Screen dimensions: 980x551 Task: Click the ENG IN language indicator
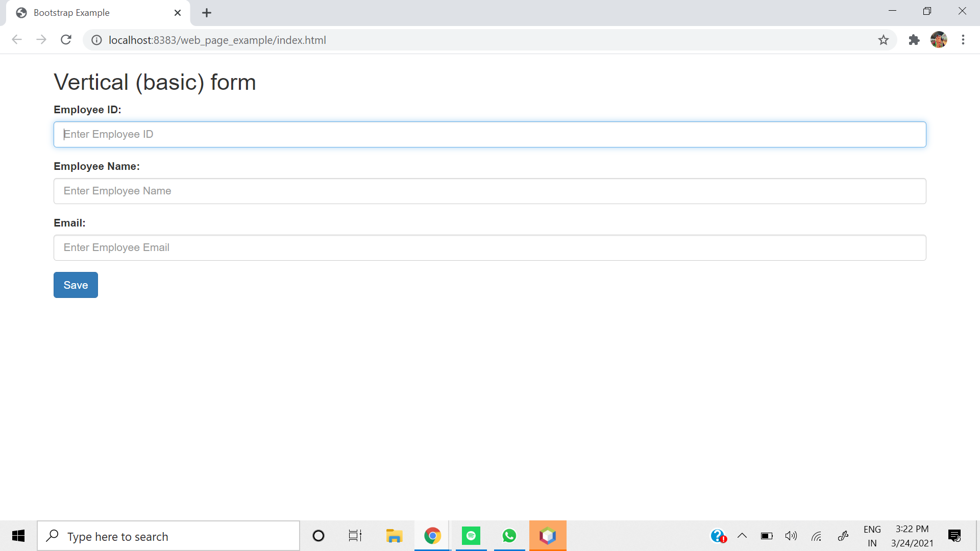tap(872, 536)
